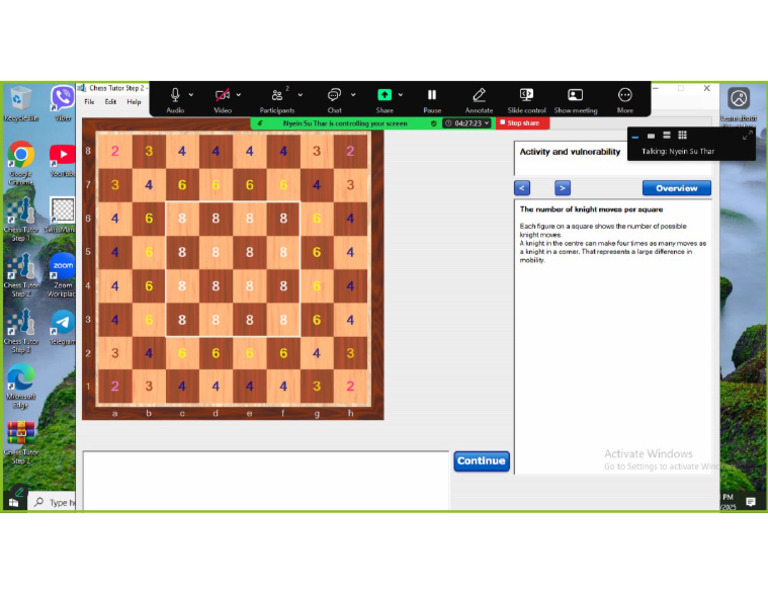Start camera via Video icon
The height and width of the screenshot is (594, 768).
[222, 100]
